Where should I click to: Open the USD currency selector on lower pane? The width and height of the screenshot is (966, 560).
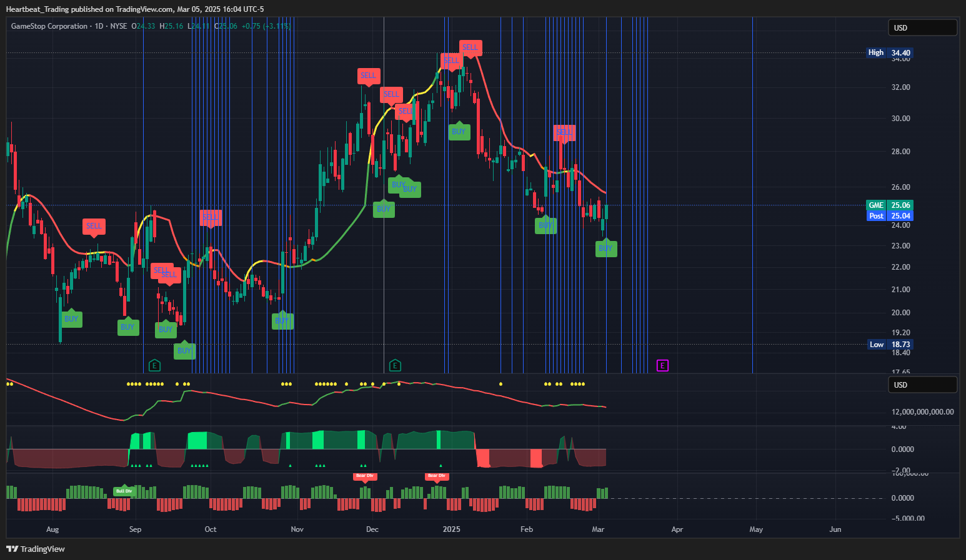click(x=923, y=385)
